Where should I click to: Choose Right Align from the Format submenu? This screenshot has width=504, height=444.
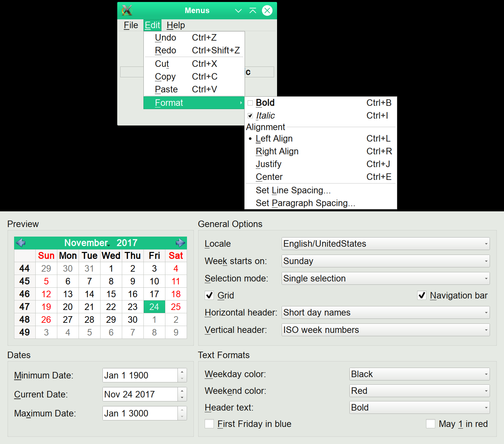pos(277,151)
